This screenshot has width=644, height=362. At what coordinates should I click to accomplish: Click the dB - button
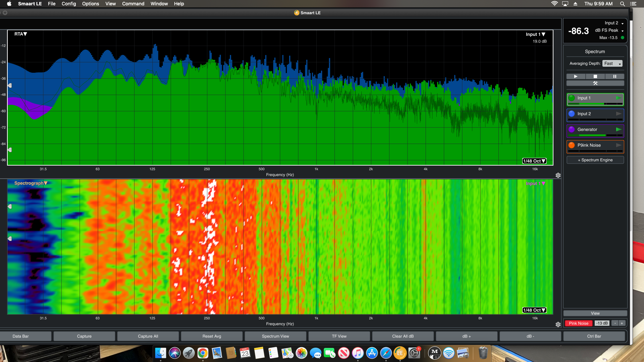(x=530, y=336)
